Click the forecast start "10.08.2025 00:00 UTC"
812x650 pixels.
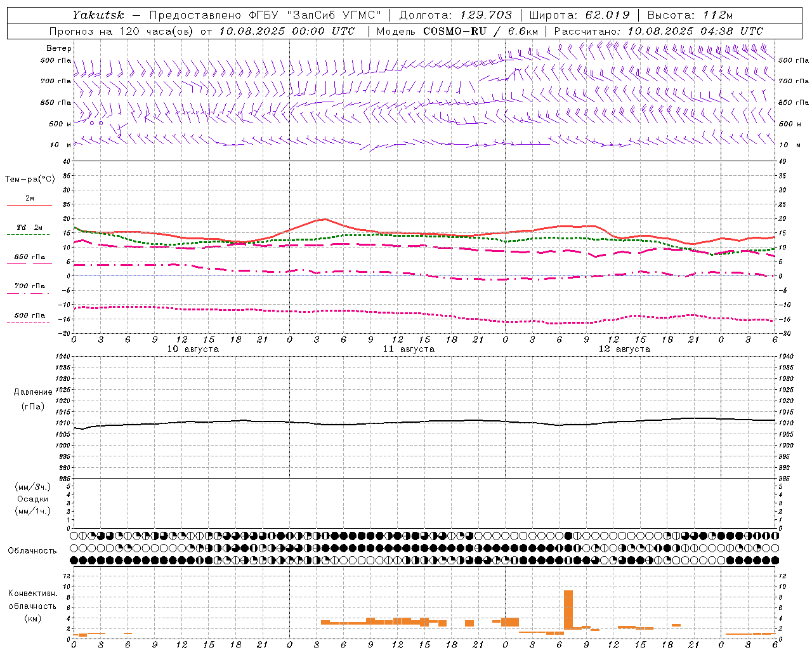click(x=287, y=31)
